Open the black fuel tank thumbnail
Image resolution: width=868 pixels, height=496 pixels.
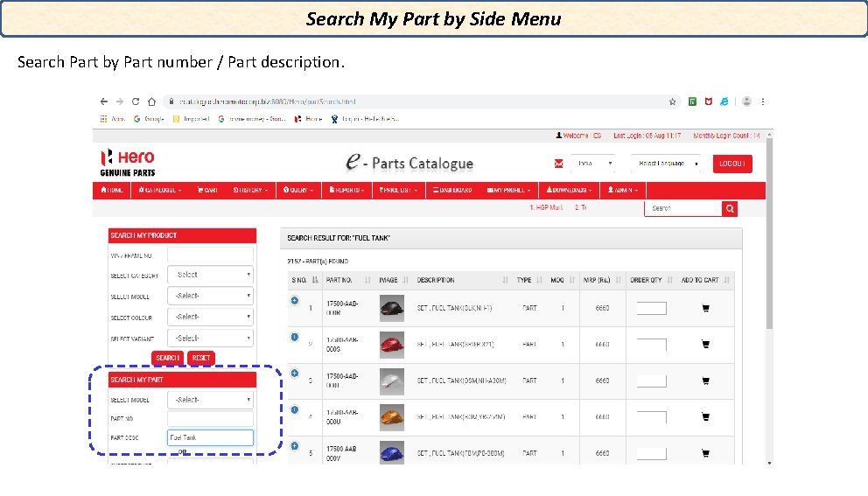[392, 308]
